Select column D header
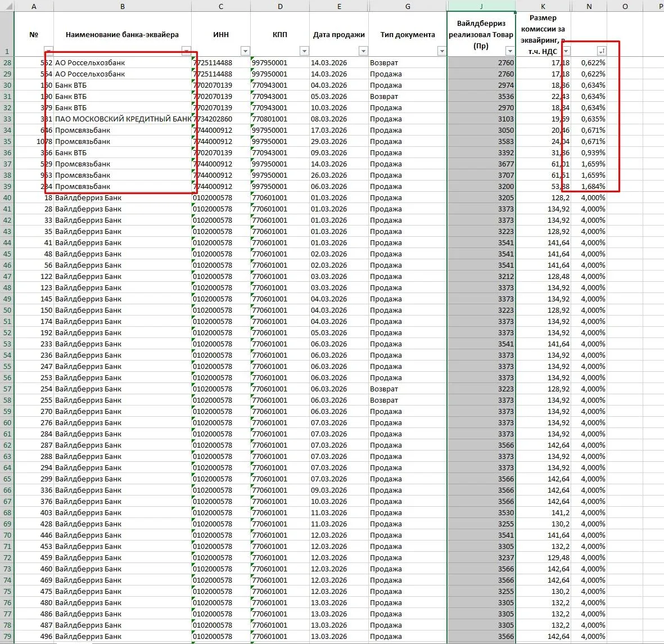Screen dimensions: 664x644 pos(280,6)
